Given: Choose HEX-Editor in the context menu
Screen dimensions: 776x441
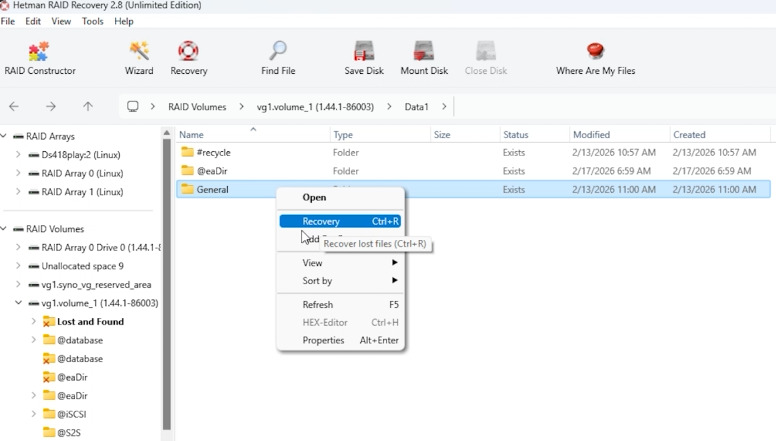Looking at the screenshot, I should click(x=340, y=322).
